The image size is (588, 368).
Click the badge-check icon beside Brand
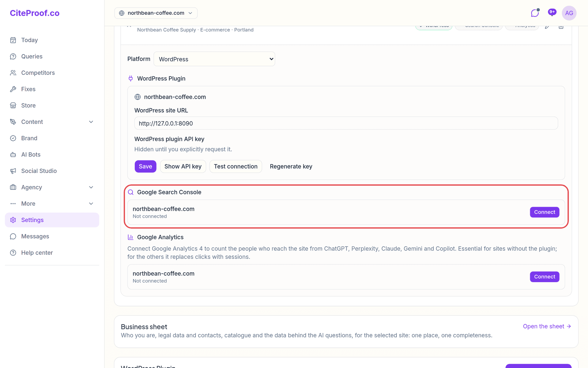13,138
